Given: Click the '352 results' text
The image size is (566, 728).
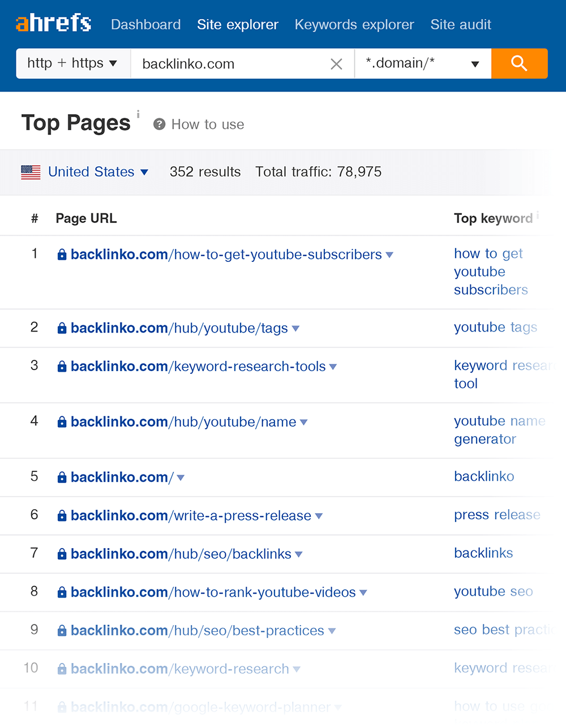Looking at the screenshot, I should click(x=205, y=172).
